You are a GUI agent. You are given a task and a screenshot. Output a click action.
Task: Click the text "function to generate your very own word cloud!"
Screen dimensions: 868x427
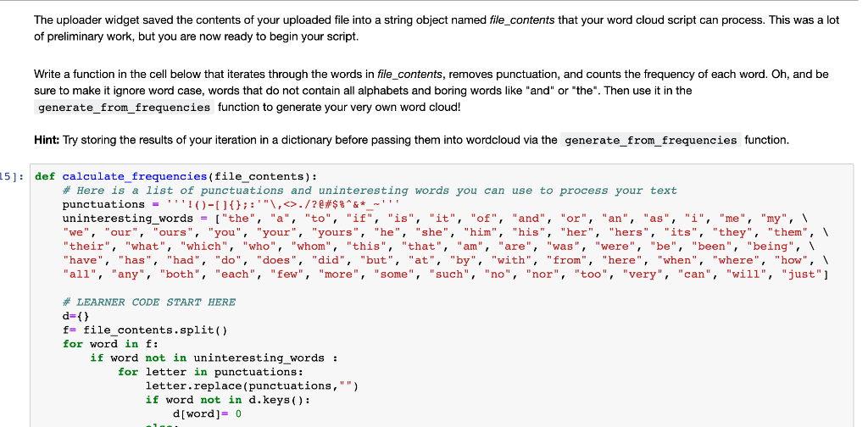pos(339,108)
